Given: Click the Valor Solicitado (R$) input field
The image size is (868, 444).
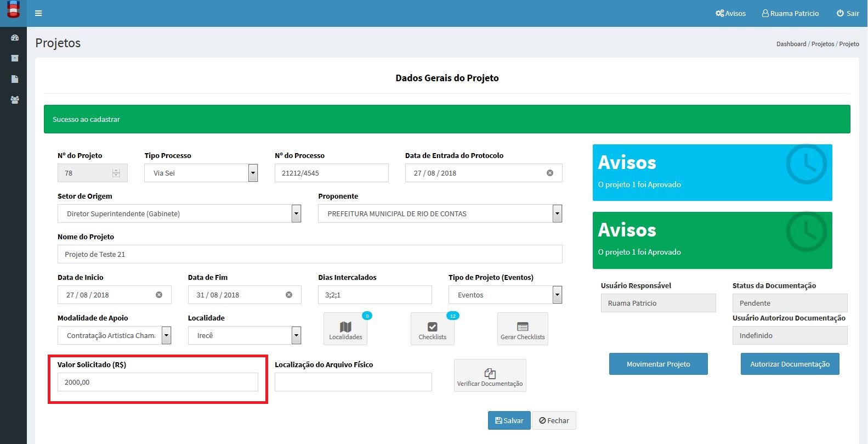Looking at the screenshot, I should [158, 382].
